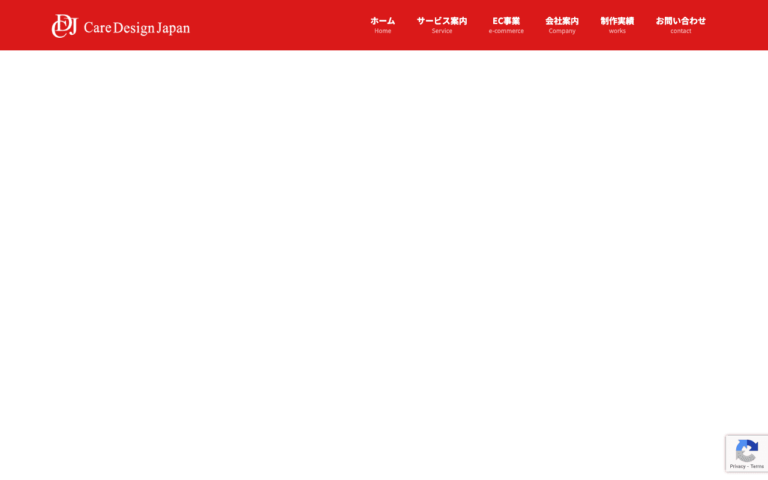Open the ホーム Home menu item
768x480 pixels.
click(x=383, y=25)
